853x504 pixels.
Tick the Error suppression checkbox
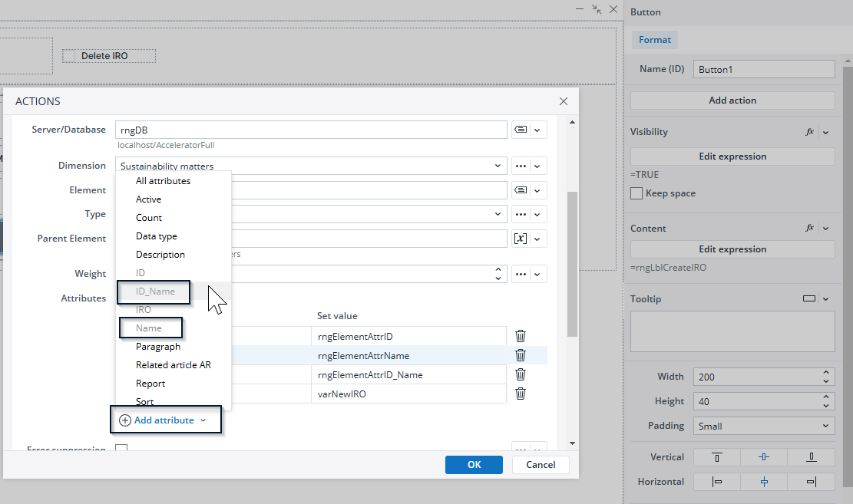pos(121,449)
